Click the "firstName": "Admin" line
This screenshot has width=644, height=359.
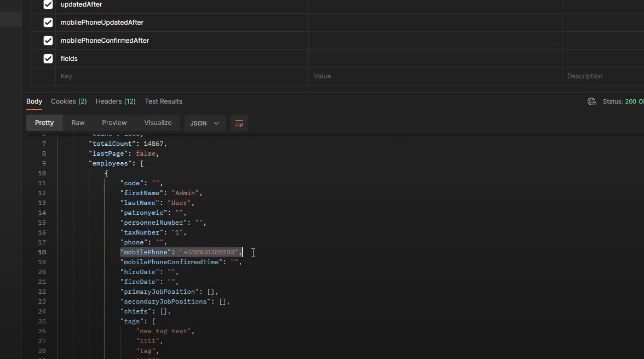(x=161, y=193)
